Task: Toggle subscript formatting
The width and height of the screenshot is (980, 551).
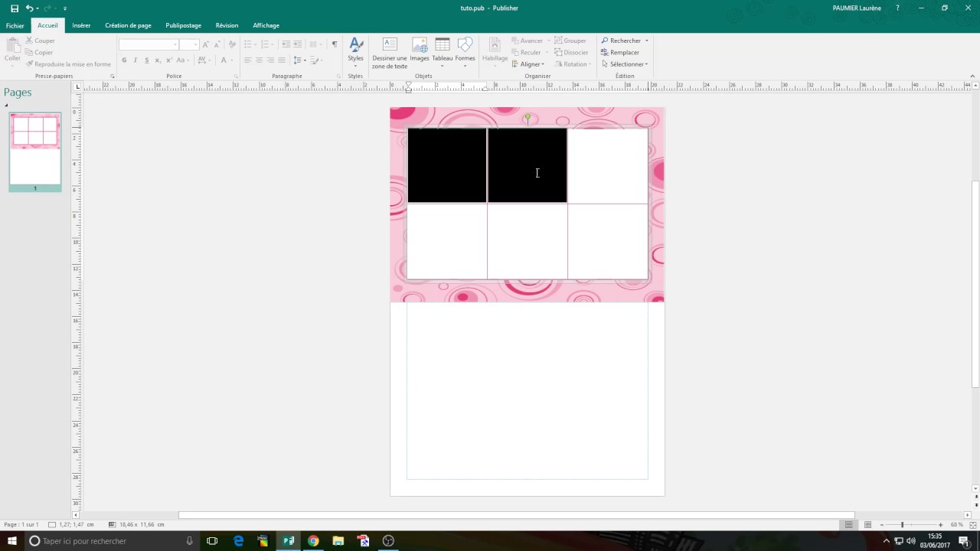Action: (158, 60)
